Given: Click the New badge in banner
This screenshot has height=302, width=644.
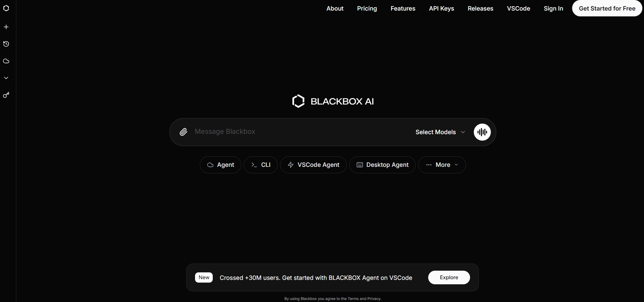Looking at the screenshot, I should click(204, 277).
